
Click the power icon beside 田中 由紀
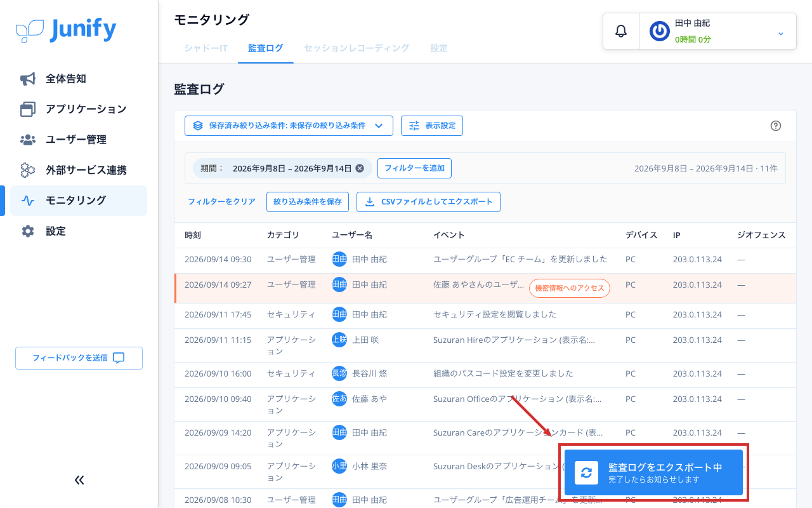click(660, 31)
